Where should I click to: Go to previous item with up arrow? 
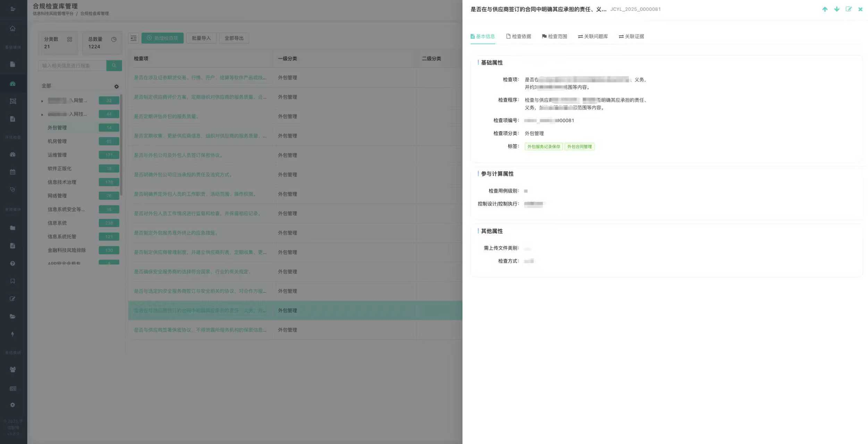point(825,9)
